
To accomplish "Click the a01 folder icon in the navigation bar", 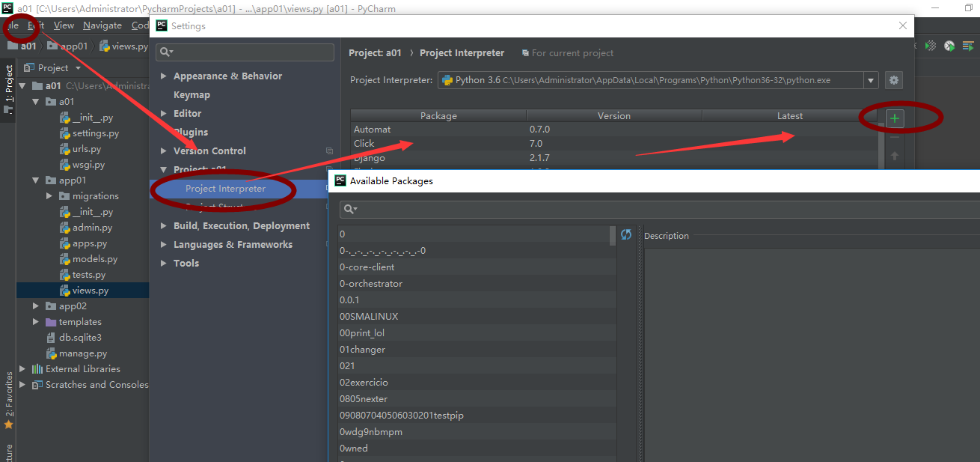I will 13,46.
